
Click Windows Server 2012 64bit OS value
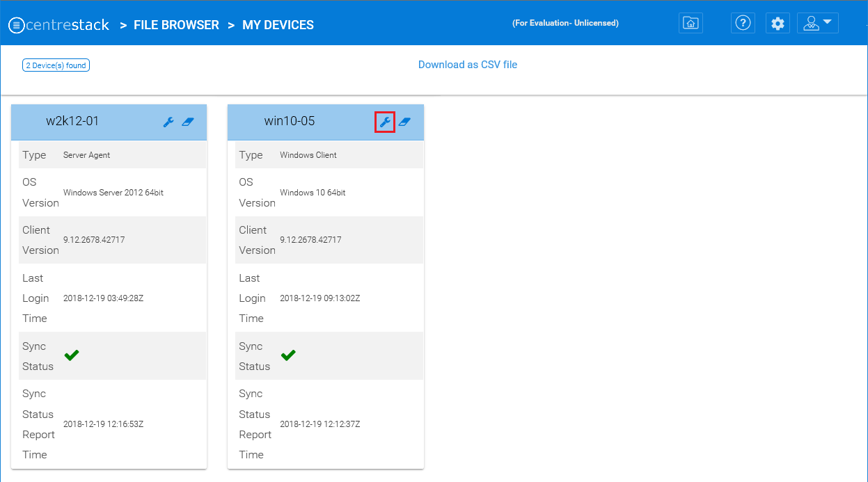pos(113,193)
